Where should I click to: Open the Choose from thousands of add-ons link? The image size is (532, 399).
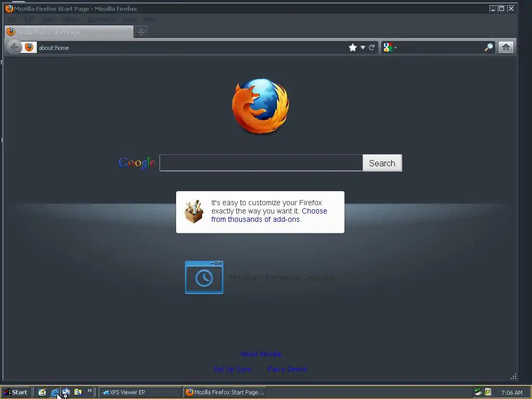(x=269, y=215)
